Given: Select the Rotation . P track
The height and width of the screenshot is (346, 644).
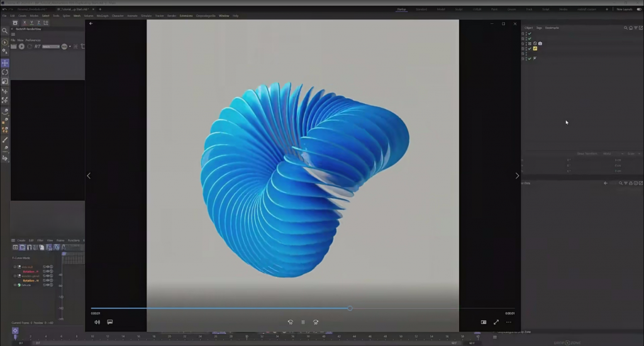Looking at the screenshot, I should pos(30,272).
